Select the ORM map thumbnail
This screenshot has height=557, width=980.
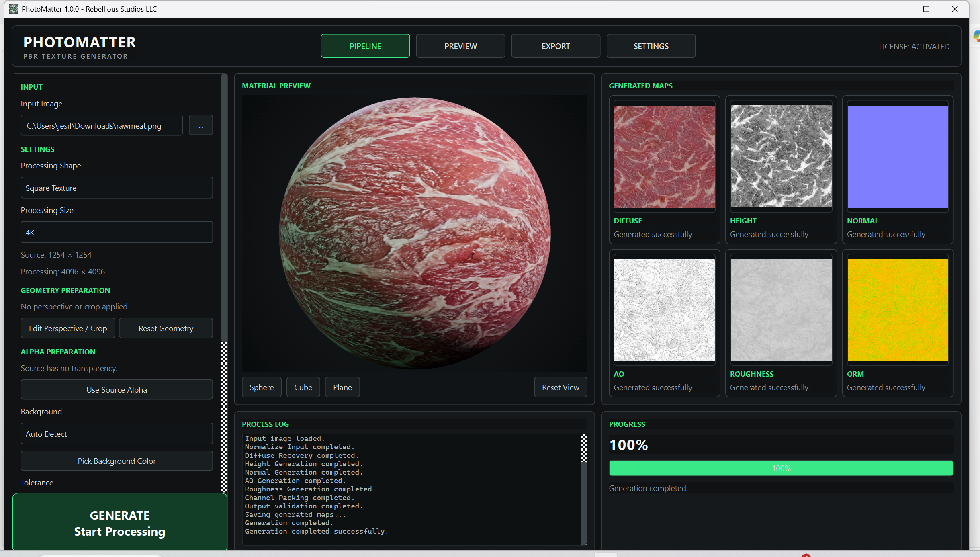898,310
